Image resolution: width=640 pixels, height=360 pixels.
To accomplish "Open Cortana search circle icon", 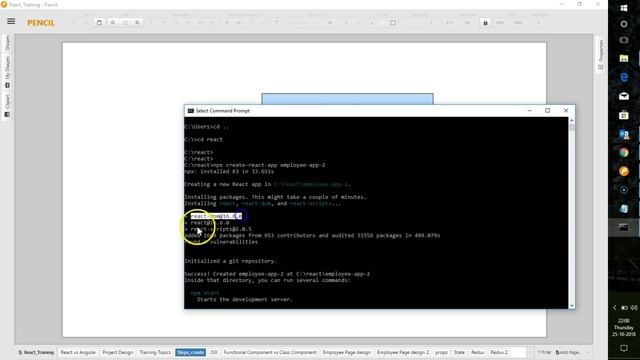I will point(624,24).
